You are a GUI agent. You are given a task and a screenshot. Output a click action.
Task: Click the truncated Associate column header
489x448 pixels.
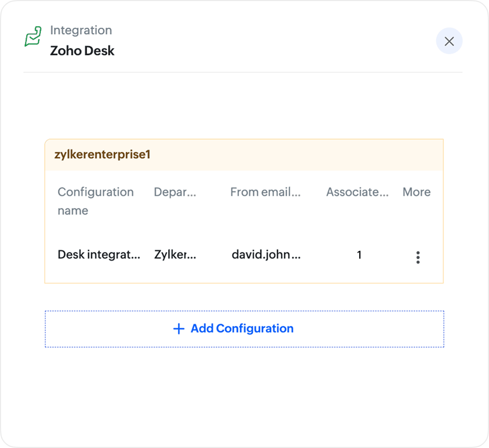coord(357,192)
